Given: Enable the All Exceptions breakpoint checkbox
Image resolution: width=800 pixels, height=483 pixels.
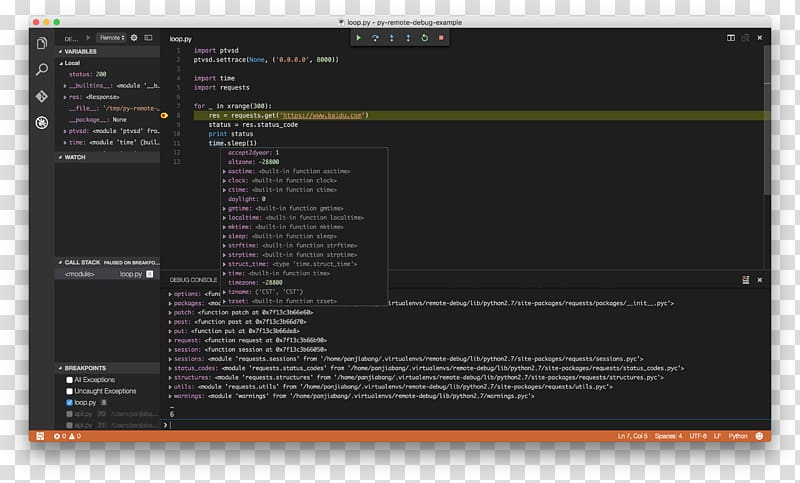Looking at the screenshot, I should pyautogui.click(x=70, y=380).
